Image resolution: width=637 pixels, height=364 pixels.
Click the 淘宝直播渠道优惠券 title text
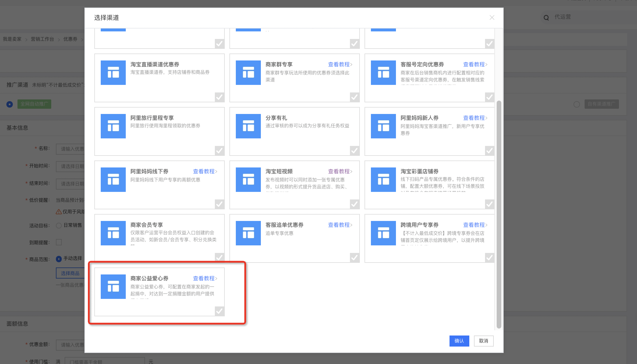tap(155, 65)
